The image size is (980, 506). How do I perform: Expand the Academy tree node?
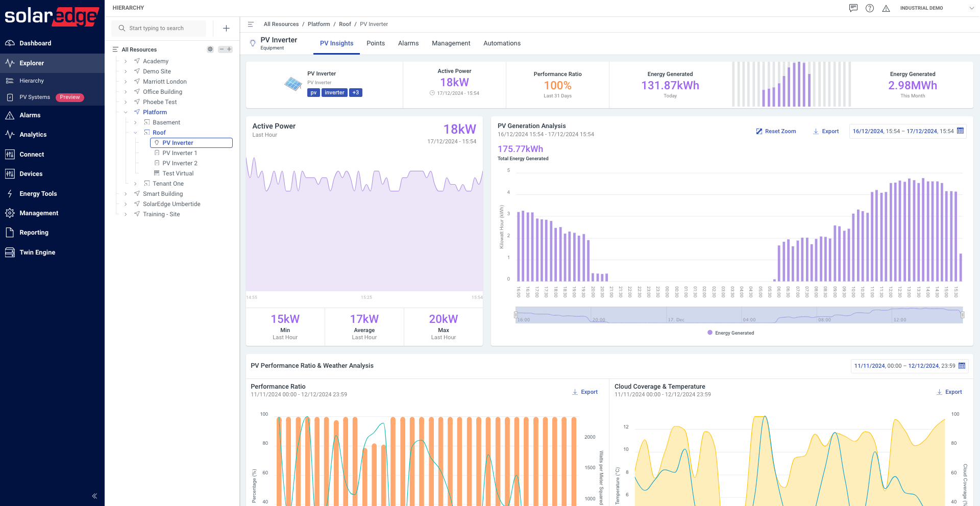tap(126, 61)
